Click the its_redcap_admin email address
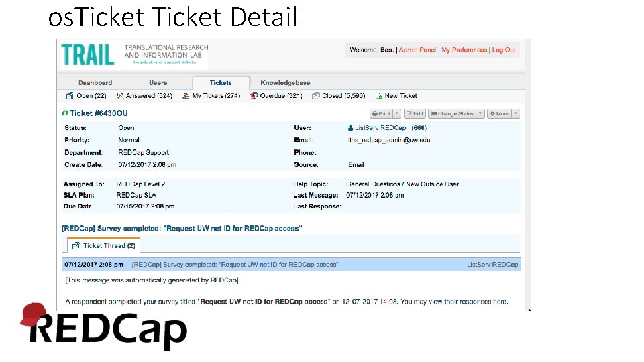Image resolution: width=644 pixels, height=362 pixels. click(x=389, y=140)
